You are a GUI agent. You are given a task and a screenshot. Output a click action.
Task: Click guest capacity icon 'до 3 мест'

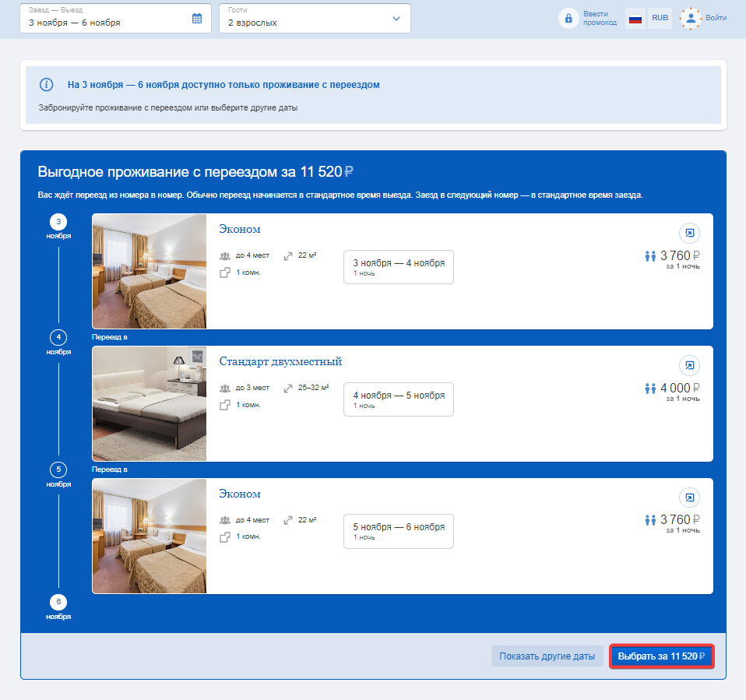pos(224,389)
